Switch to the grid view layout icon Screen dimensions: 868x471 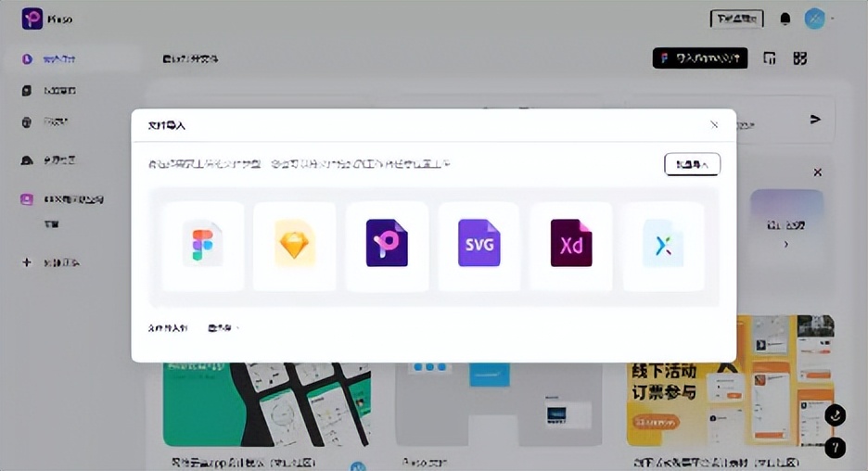click(800, 58)
